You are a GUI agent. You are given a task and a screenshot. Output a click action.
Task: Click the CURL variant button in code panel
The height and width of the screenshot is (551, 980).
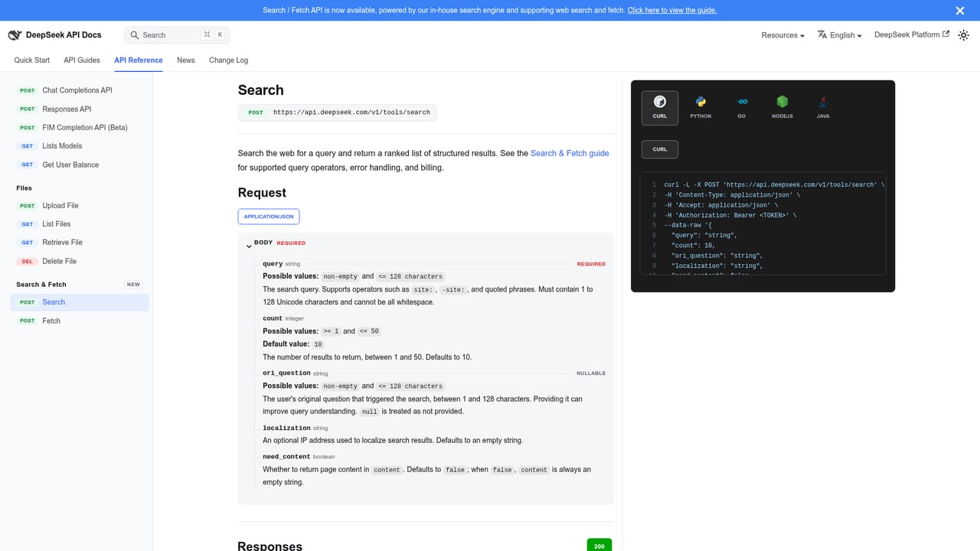coord(660,149)
